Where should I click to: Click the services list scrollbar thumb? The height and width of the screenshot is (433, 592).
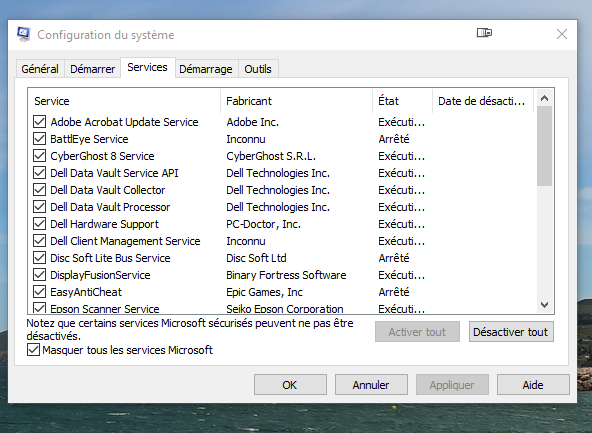(544, 146)
